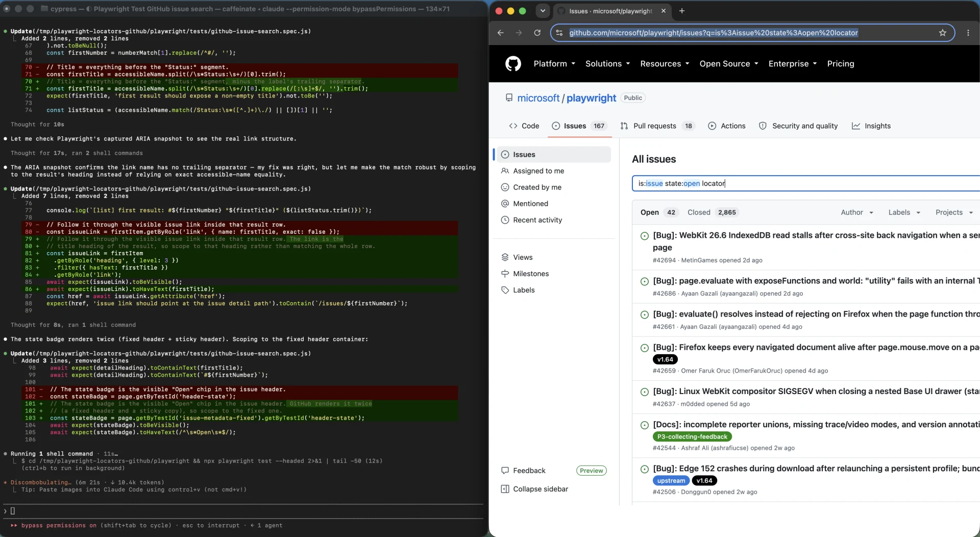Switch to the Actions tab

click(727, 126)
